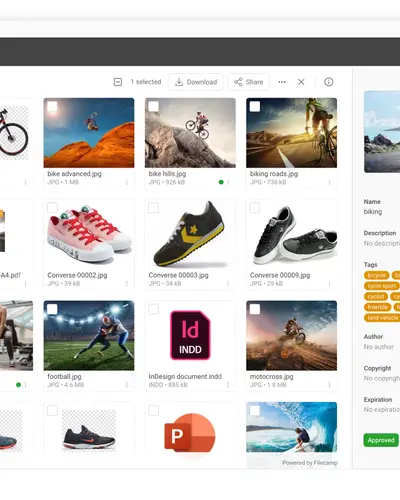Open options menu for motocross.jpg
The width and height of the screenshot is (400, 500).
pyautogui.click(x=329, y=385)
